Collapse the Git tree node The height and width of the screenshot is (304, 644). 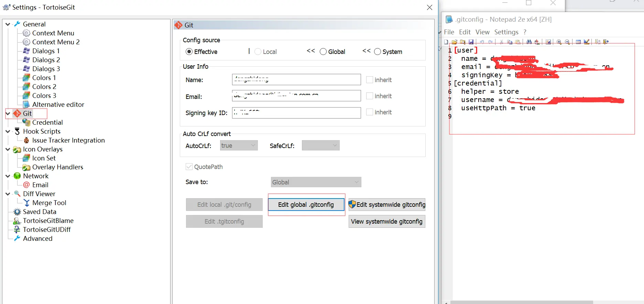tap(8, 113)
